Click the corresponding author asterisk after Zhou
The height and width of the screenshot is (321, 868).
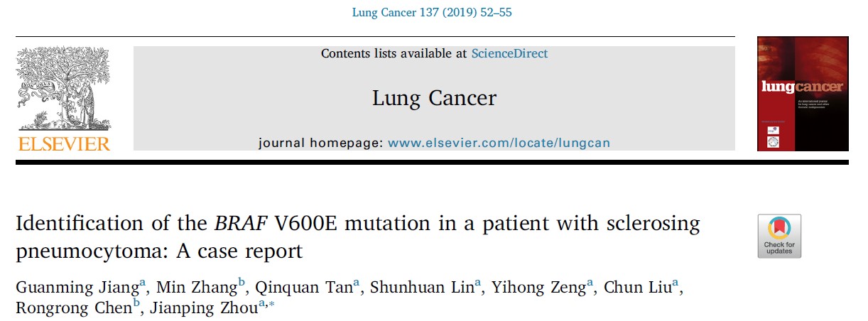[x=271, y=305]
